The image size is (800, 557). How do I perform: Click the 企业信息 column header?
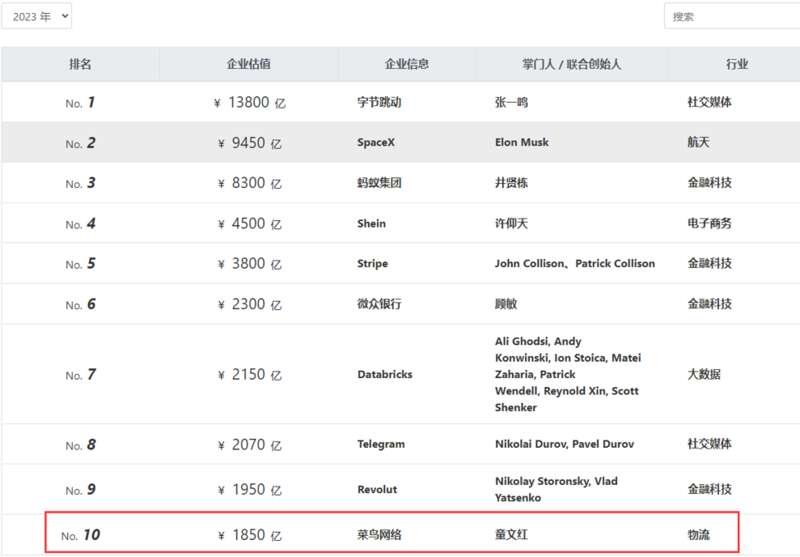pos(407,64)
